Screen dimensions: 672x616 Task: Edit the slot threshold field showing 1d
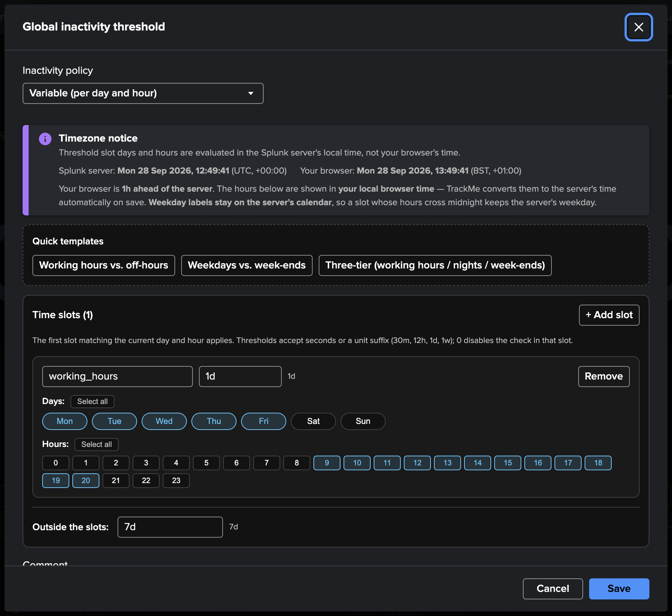click(x=240, y=377)
